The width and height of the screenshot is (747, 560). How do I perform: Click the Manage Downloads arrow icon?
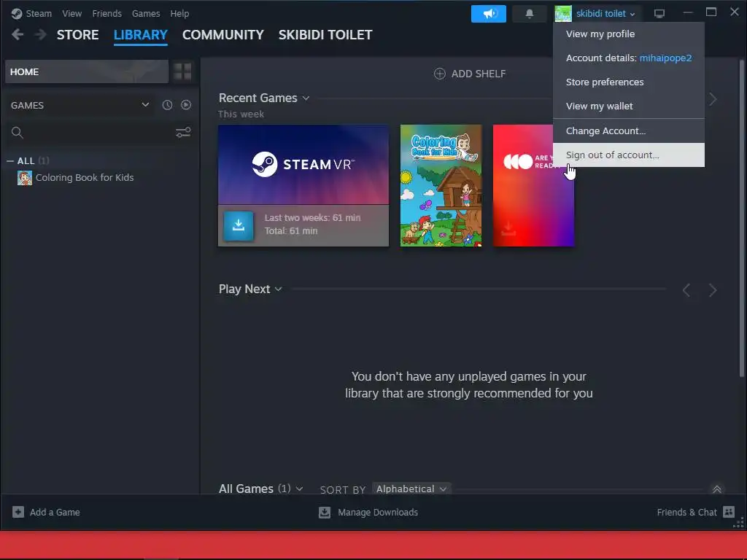pyautogui.click(x=325, y=512)
